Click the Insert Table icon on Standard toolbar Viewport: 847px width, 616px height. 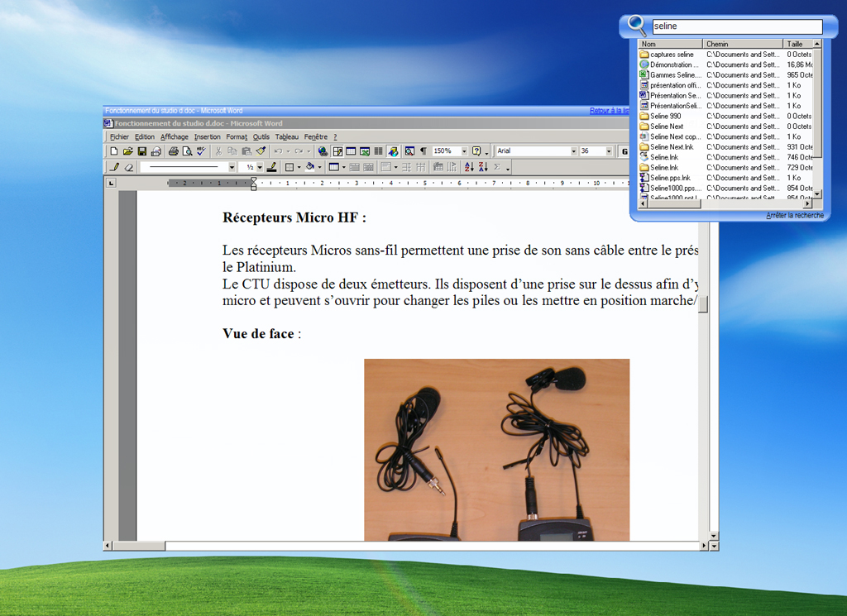(351, 151)
